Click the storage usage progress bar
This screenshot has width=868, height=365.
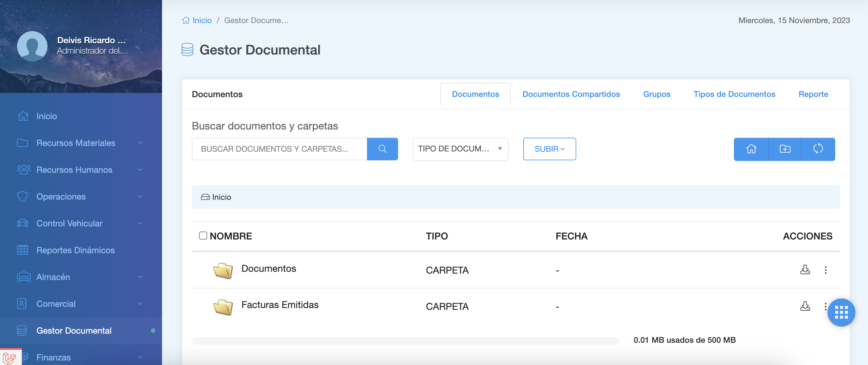[405, 340]
